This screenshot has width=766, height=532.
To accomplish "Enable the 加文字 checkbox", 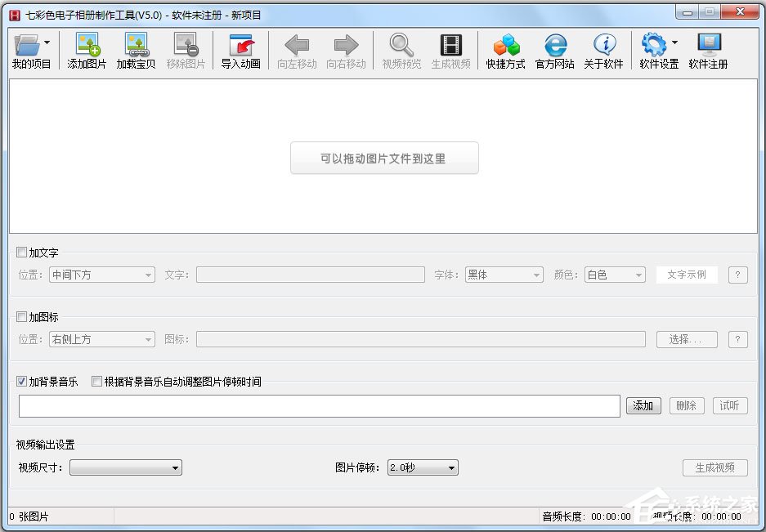I will point(21,253).
